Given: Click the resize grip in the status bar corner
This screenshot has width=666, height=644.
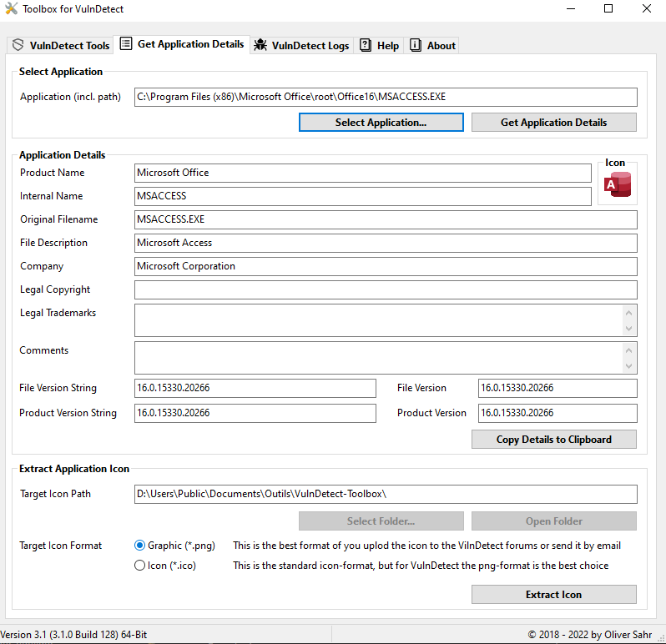Looking at the screenshot, I should 661,638.
